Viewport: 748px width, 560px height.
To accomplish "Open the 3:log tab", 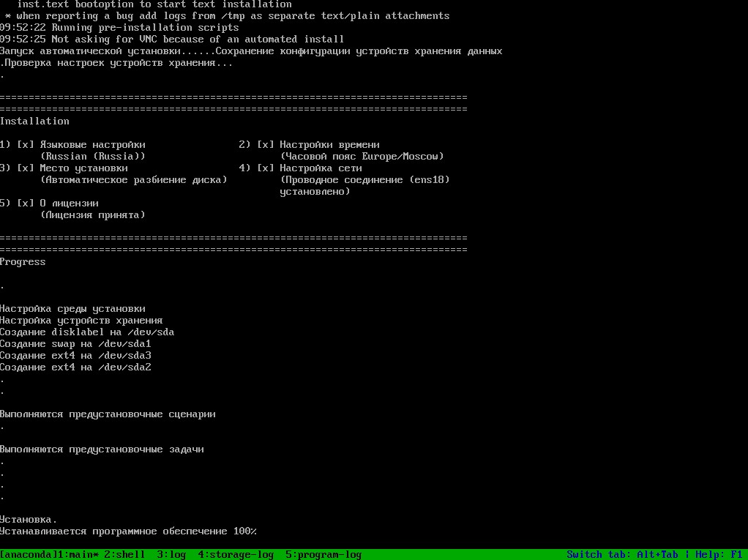I will pos(171,555).
